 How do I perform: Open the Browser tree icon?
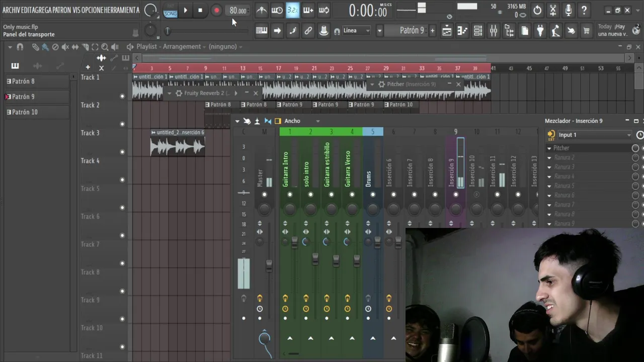(x=509, y=31)
